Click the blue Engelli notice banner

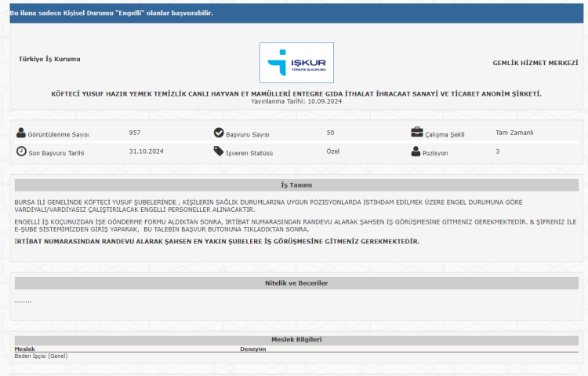click(x=296, y=13)
